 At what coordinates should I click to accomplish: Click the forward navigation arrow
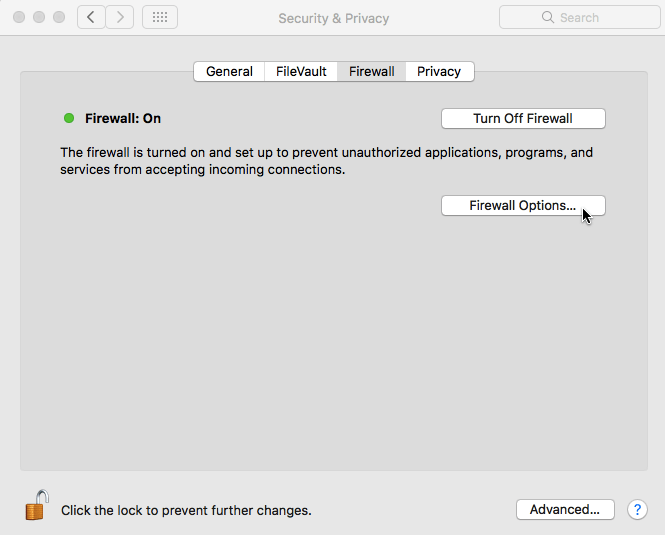tap(120, 17)
